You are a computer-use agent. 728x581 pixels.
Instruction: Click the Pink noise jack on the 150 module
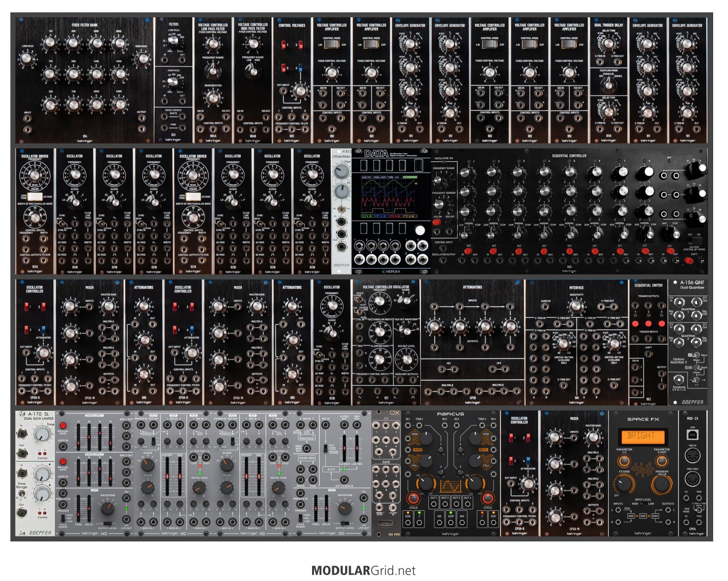pyautogui.click(x=313, y=480)
